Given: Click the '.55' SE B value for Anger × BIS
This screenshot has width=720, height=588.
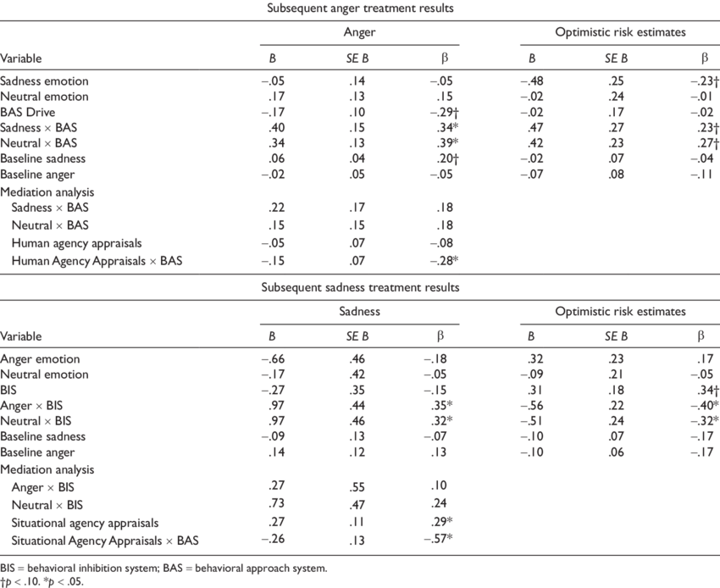Looking at the screenshot, I should (357, 488).
